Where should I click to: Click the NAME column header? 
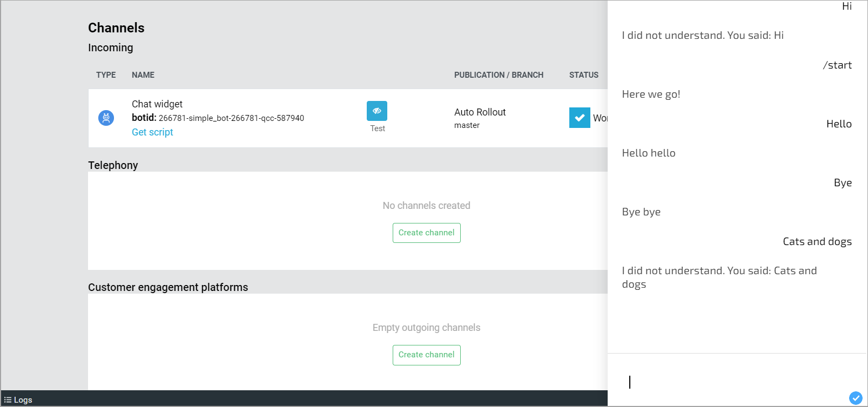tap(143, 75)
